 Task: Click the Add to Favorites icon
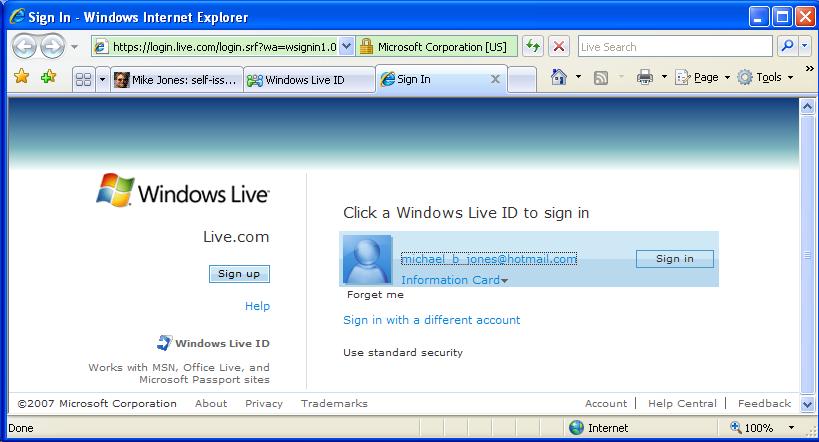48,77
